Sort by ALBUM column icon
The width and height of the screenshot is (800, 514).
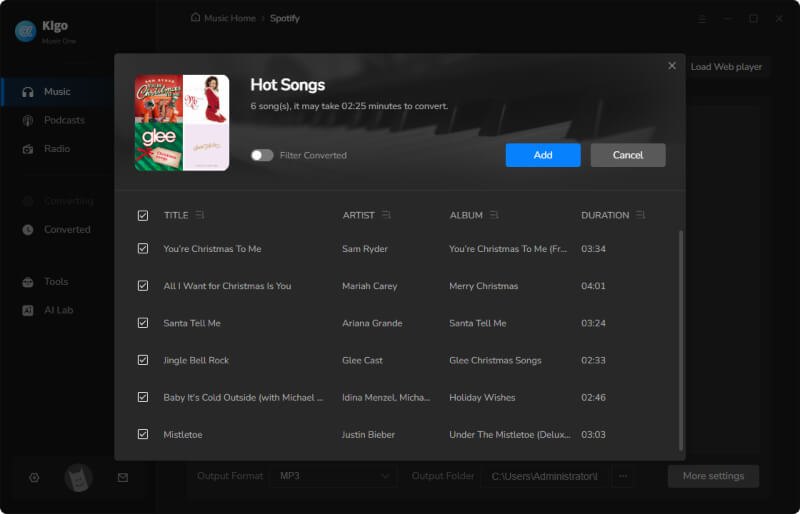pos(494,215)
